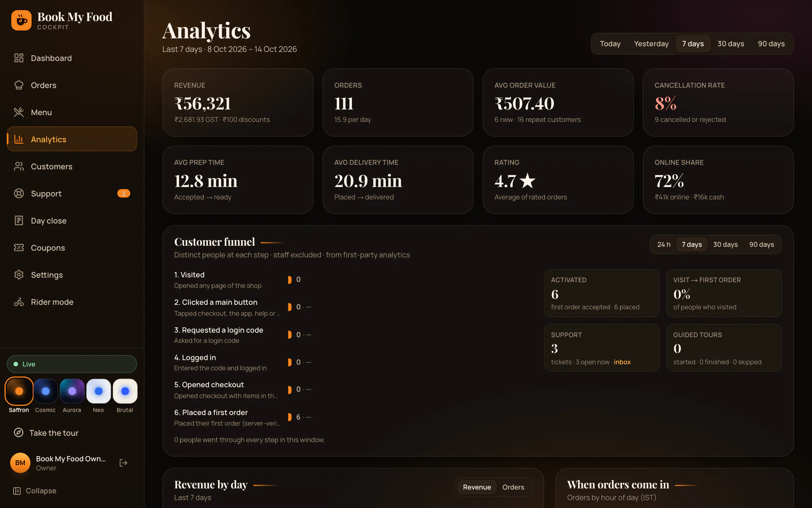The width and height of the screenshot is (812, 508).
Task: Select the Saffron theme swatch
Action: tap(19, 391)
